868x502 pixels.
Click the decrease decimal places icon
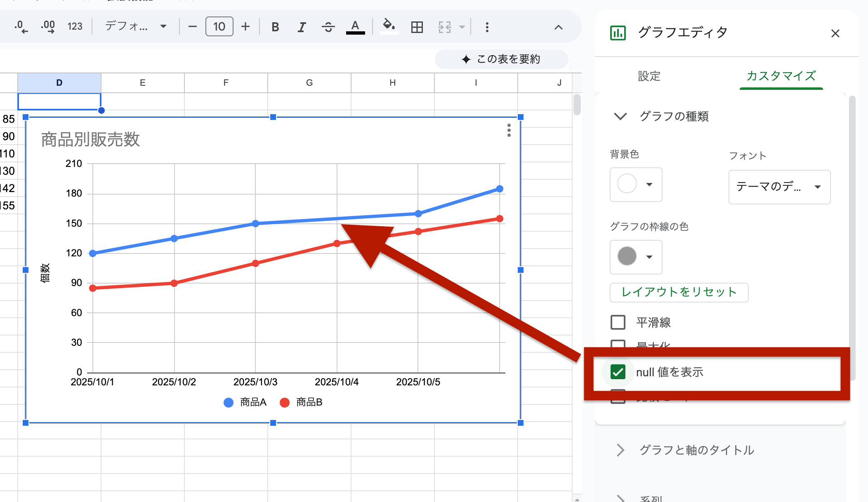[20, 26]
